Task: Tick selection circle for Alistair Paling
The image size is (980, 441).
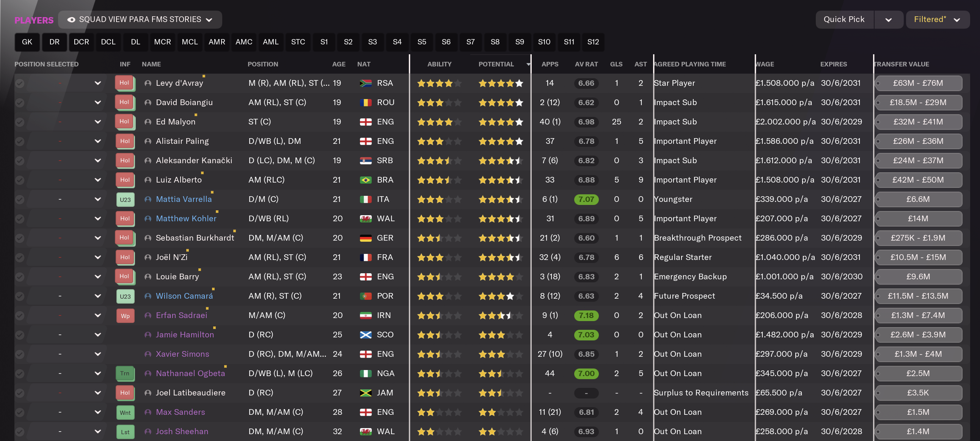Action: pyautogui.click(x=20, y=141)
